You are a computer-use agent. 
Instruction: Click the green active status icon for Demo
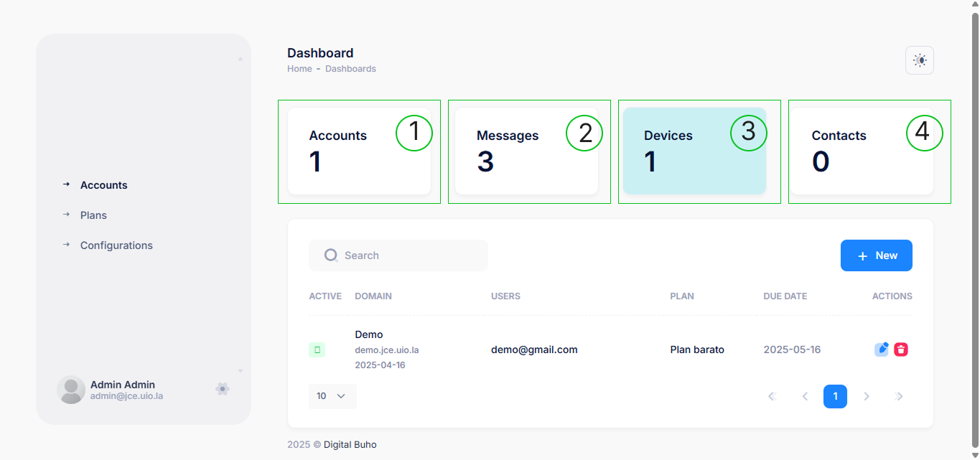tap(317, 349)
